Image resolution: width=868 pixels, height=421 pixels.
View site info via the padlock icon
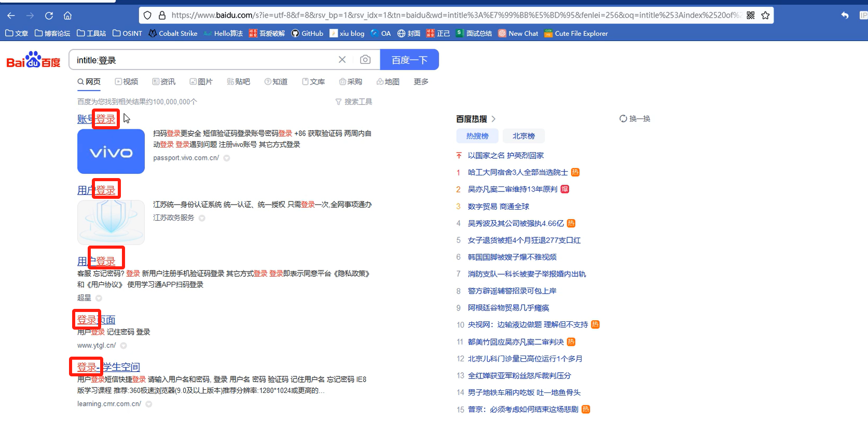[x=162, y=16]
